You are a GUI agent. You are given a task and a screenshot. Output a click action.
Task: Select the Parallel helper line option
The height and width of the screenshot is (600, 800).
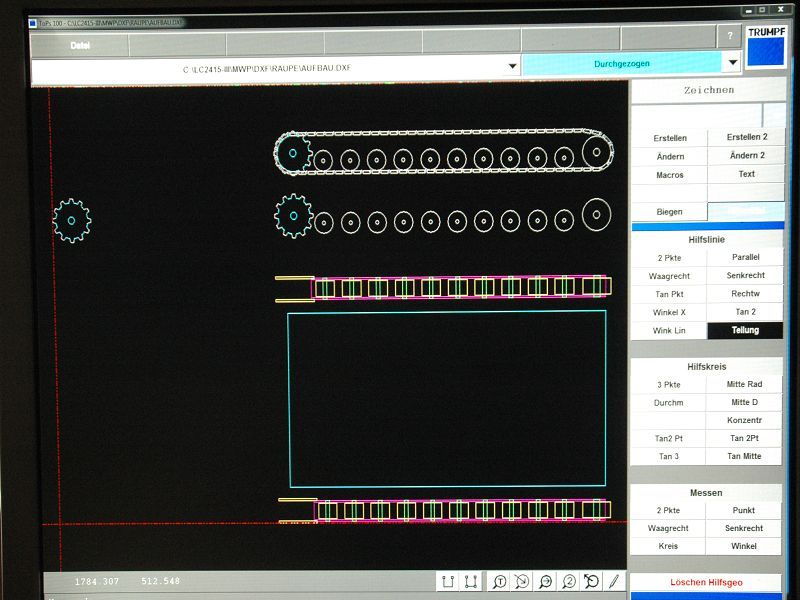point(745,257)
